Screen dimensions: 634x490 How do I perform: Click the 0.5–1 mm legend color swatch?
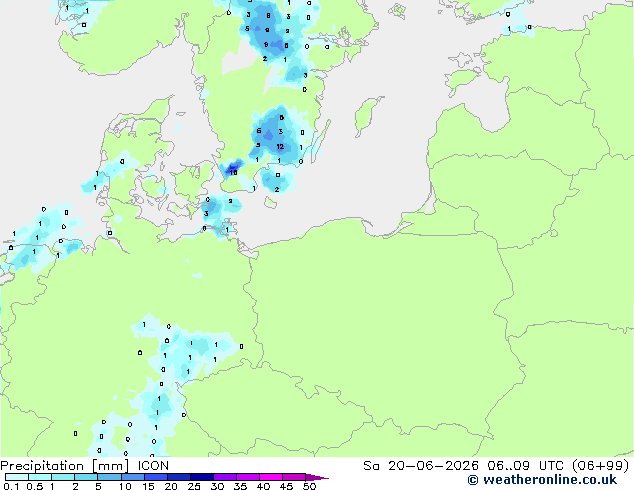40,477
